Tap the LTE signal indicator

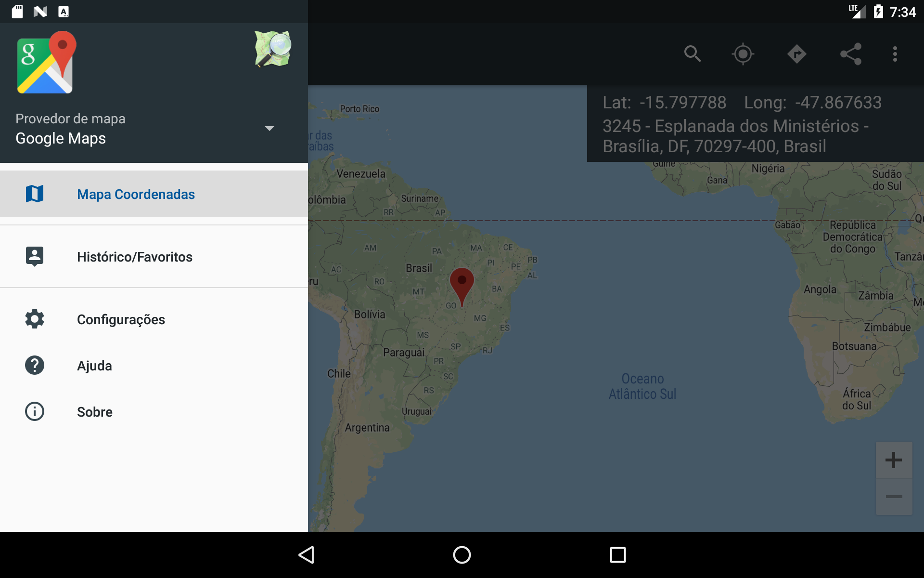tap(857, 12)
